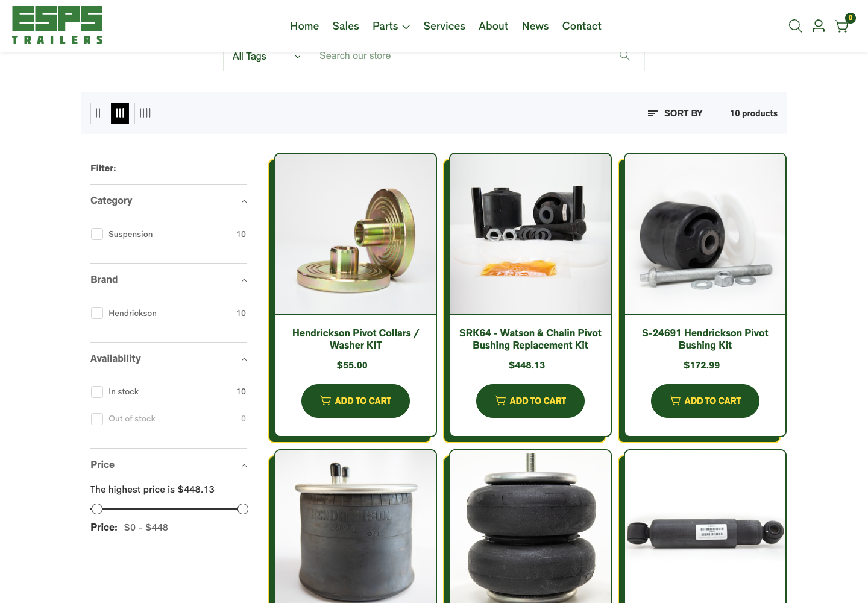This screenshot has height=603, width=868.
Task: Click the minimum price slider handle
Action: tap(96, 509)
